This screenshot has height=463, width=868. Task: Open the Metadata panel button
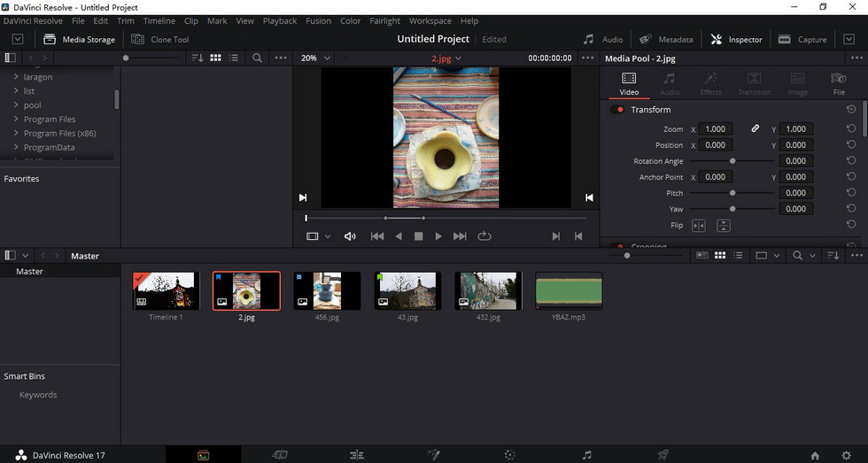point(666,39)
